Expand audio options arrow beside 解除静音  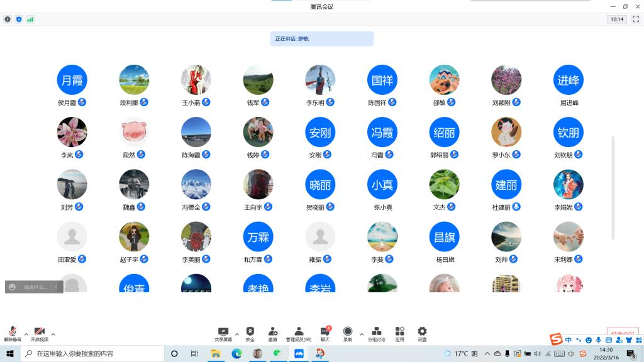[26, 334]
